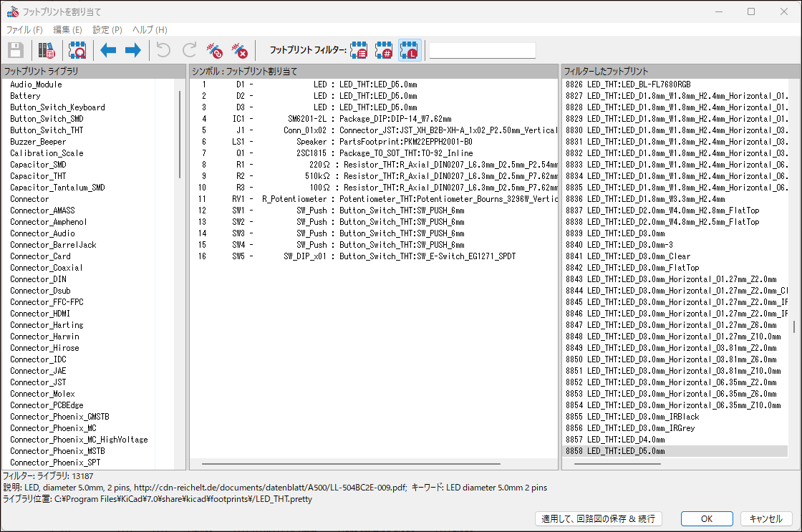Viewport: 802px width, 532px height.
Task: Open the ファイル (F) menu
Action: [x=24, y=29]
